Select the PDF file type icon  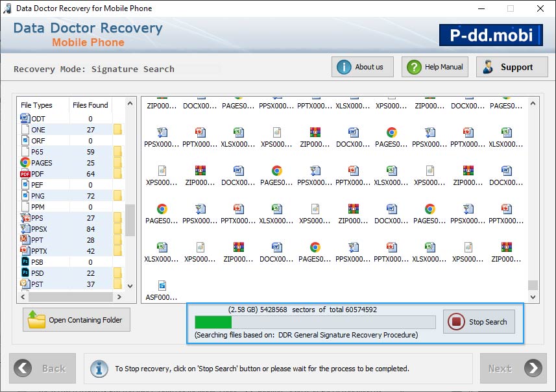click(25, 174)
